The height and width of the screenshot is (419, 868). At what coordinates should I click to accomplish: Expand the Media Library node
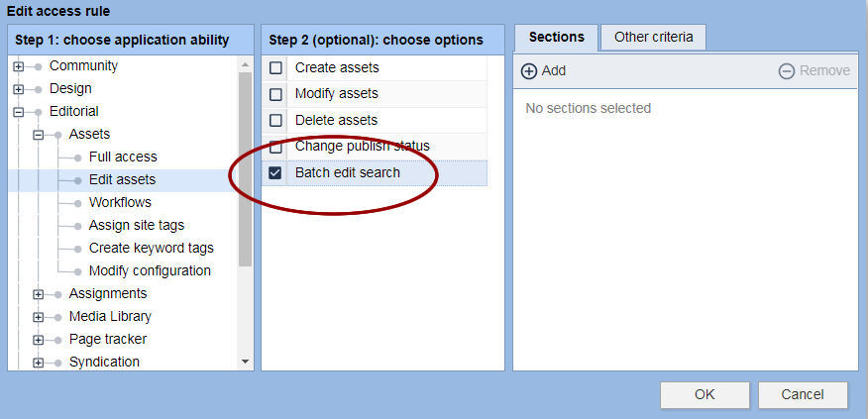(39, 317)
